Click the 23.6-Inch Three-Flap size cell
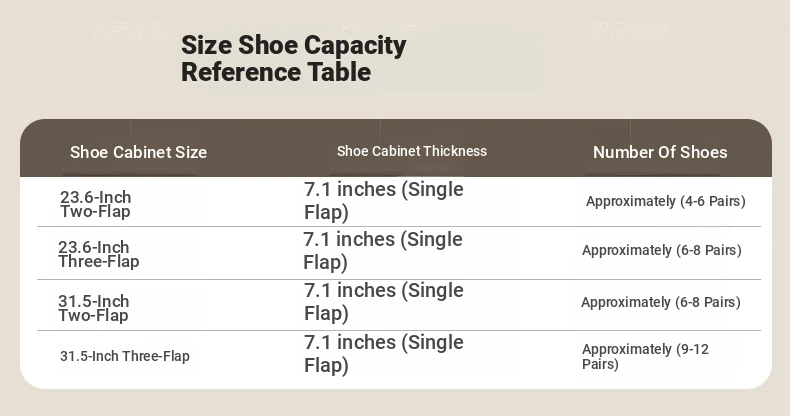Screen dimensions: 790x416 [98, 254]
